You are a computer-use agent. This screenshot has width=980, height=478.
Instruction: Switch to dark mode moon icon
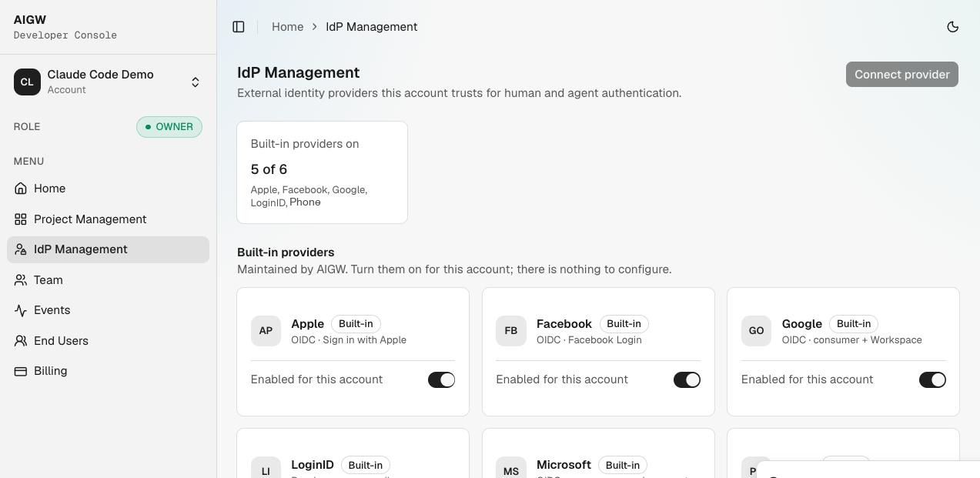pyautogui.click(x=953, y=27)
